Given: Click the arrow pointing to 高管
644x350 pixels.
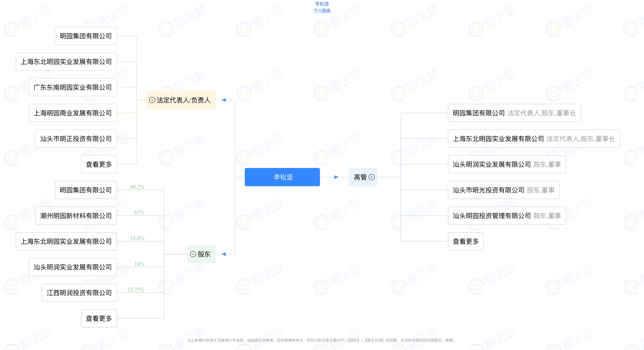Looking at the screenshot, I should [336, 177].
